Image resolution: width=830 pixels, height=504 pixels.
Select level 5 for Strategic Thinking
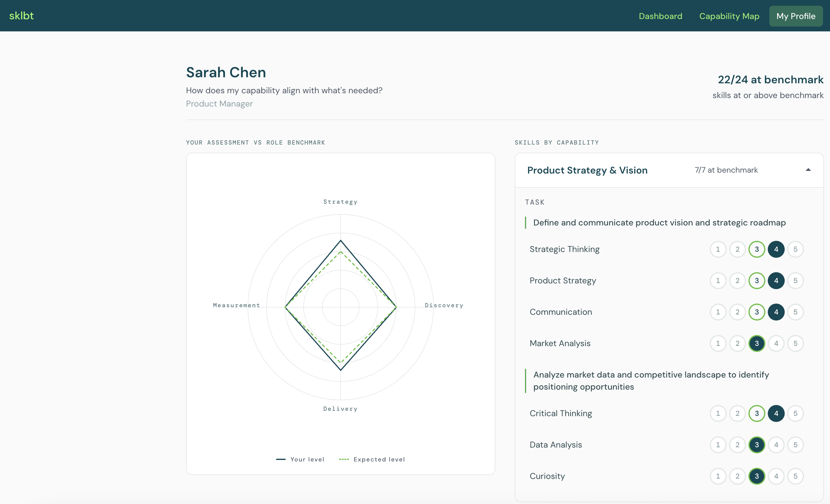click(796, 249)
